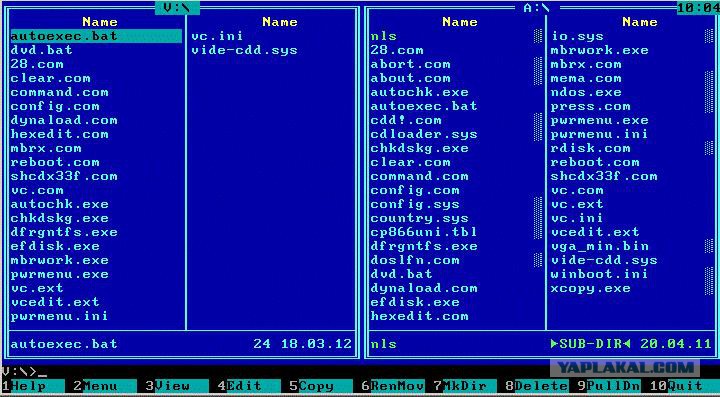Select config.sys in the A: panel
Image resolution: width=720 pixels, height=397 pixels.
tap(415, 204)
